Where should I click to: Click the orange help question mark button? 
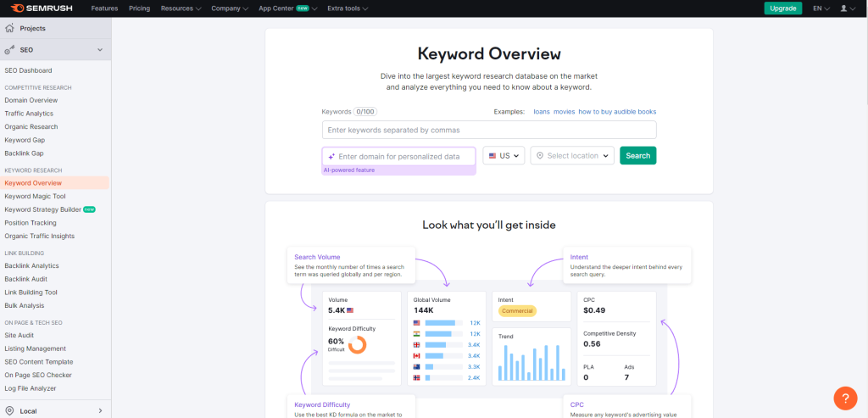[845, 398]
